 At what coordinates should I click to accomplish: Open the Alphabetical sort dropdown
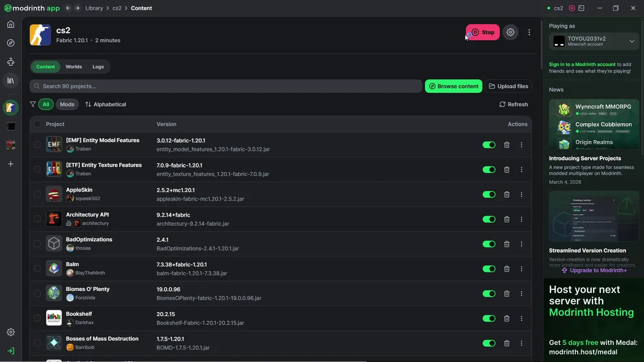point(106,105)
